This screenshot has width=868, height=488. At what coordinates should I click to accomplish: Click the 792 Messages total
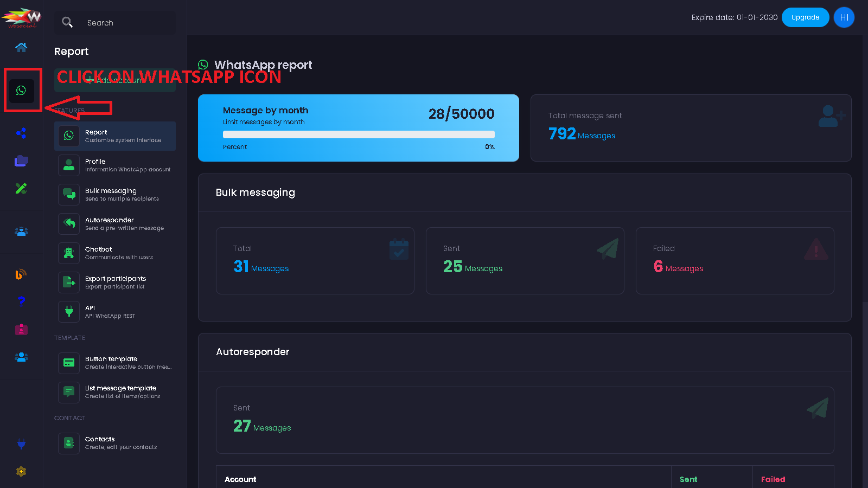click(582, 133)
